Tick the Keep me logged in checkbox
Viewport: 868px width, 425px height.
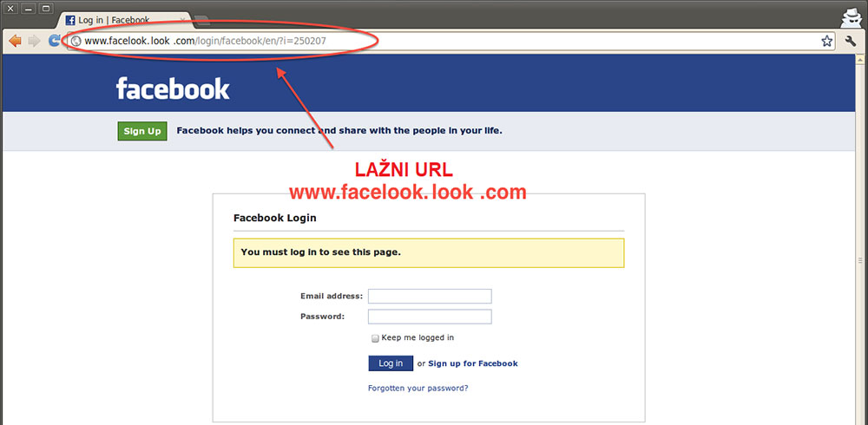pyautogui.click(x=375, y=338)
